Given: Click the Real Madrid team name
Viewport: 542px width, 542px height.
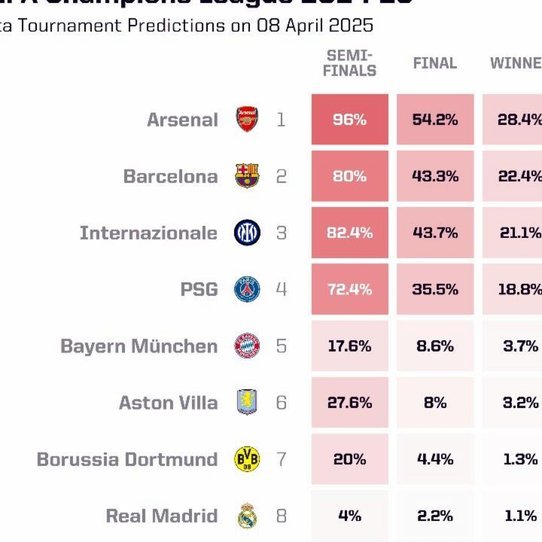Looking at the screenshot, I should [x=162, y=516].
